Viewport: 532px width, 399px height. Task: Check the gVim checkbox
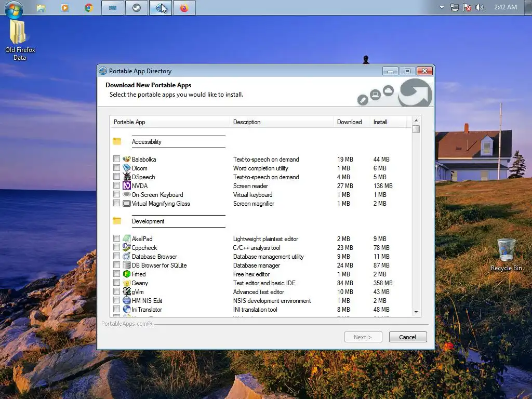pos(117,291)
